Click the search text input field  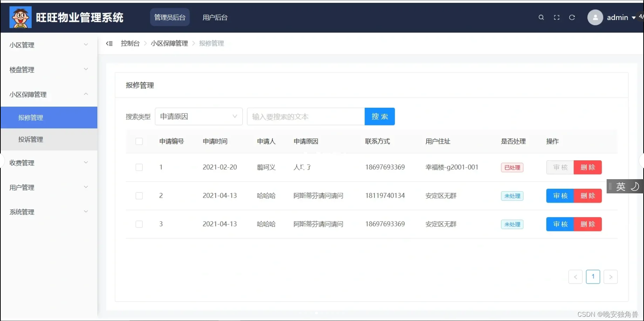pyautogui.click(x=305, y=116)
